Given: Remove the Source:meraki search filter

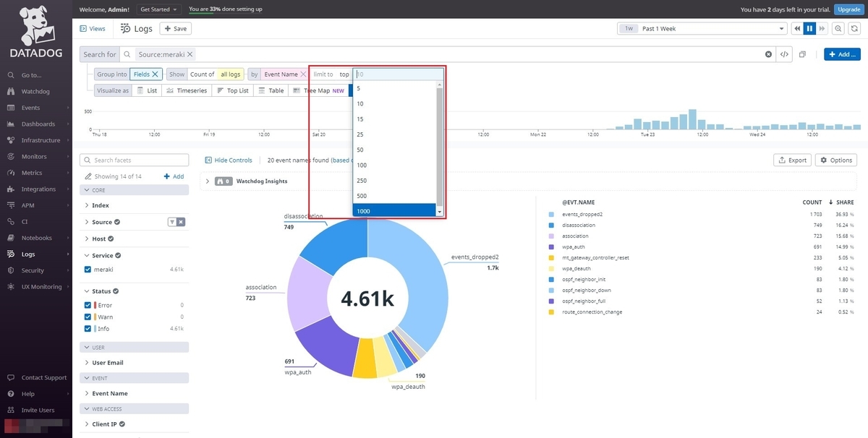Looking at the screenshot, I should pos(190,54).
